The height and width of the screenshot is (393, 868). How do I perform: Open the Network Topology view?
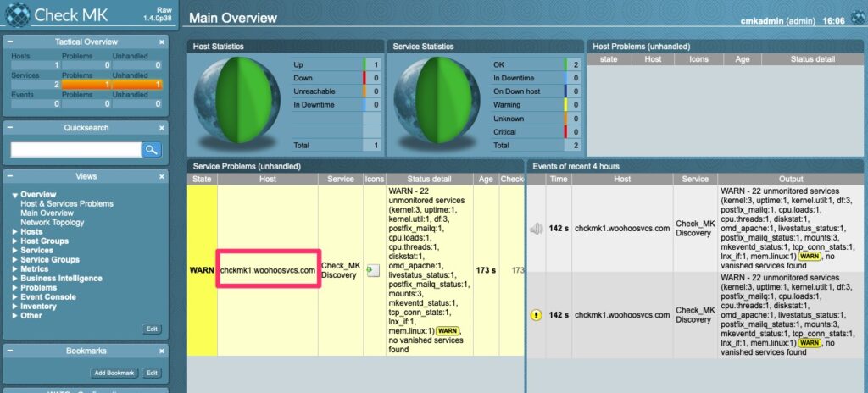52,223
